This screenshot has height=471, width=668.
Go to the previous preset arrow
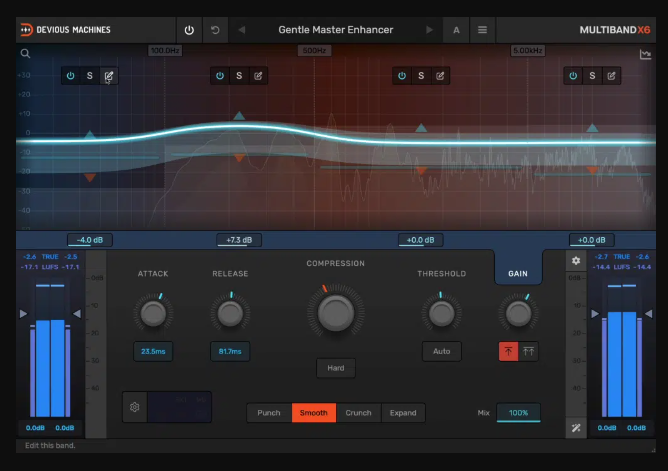[x=242, y=30]
